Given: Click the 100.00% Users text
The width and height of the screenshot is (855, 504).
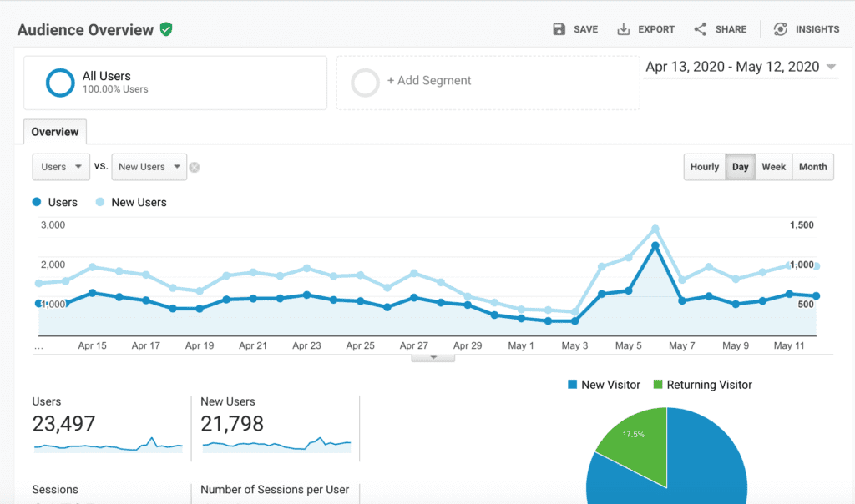Looking at the screenshot, I should pyautogui.click(x=115, y=89).
